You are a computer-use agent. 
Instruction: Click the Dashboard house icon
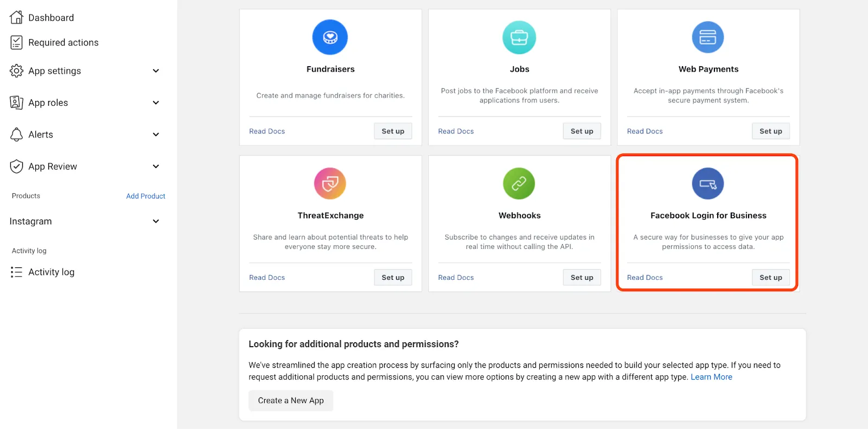(x=16, y=17)
